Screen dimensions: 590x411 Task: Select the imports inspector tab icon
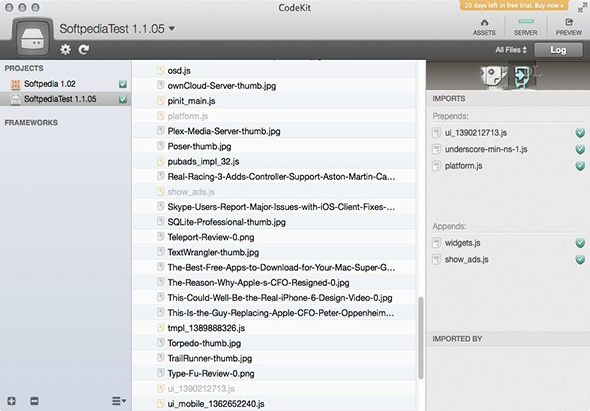tap(523, 75)
